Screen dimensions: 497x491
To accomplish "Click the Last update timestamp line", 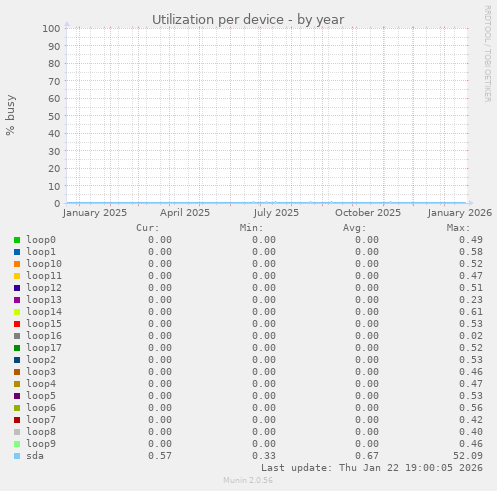I will coord(372,468).
